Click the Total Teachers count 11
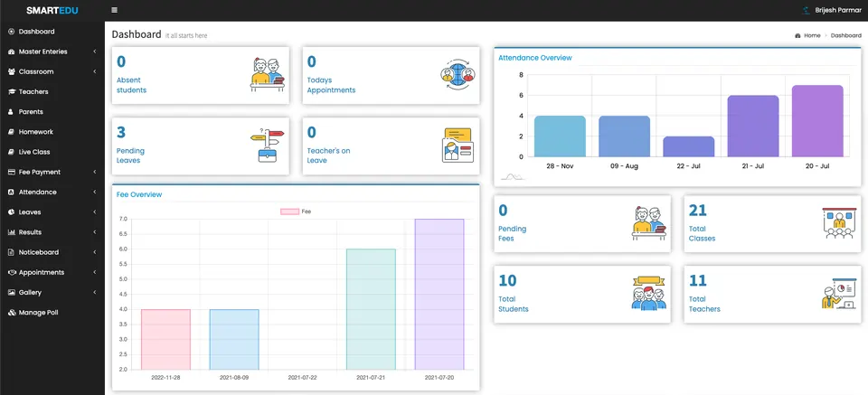This screenshot has width=868, height=395. click(x=697, y=281)
